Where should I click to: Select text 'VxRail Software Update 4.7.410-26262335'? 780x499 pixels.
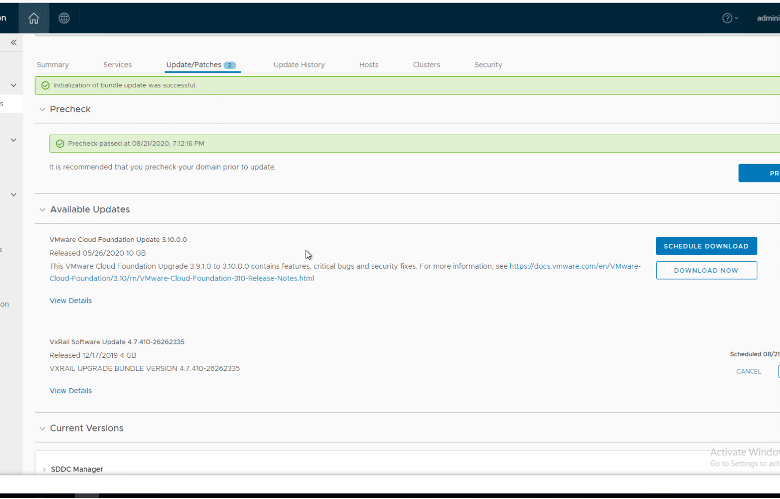tap(117, 342)
